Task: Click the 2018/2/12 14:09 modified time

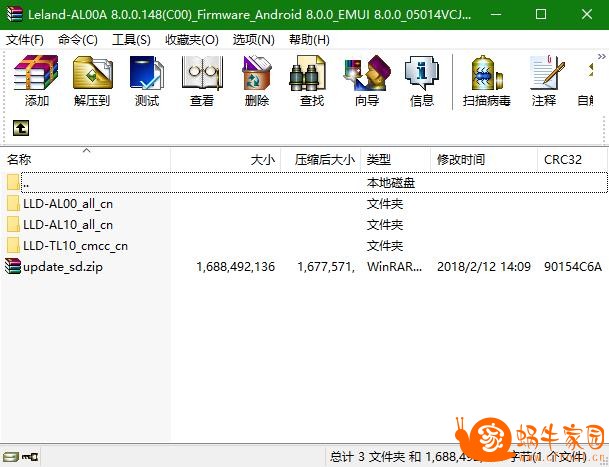Action: click(484, 267)
